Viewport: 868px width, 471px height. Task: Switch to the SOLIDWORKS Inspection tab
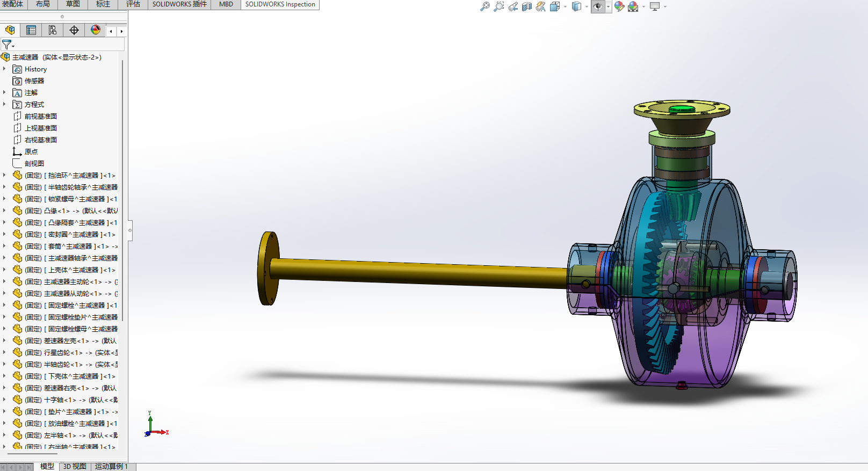tap(280, 4)
